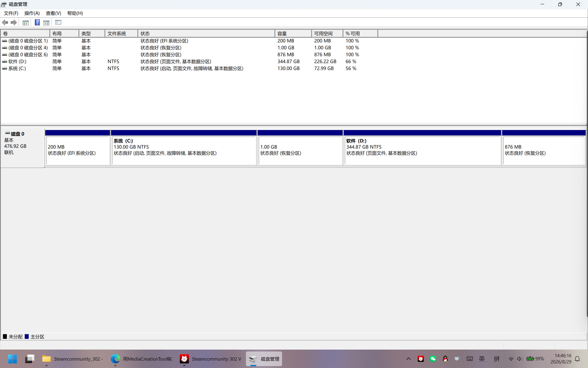Select the 磁盘 0 disk label panel
Viewport: 588px width, 368px height.
(23, 148)
